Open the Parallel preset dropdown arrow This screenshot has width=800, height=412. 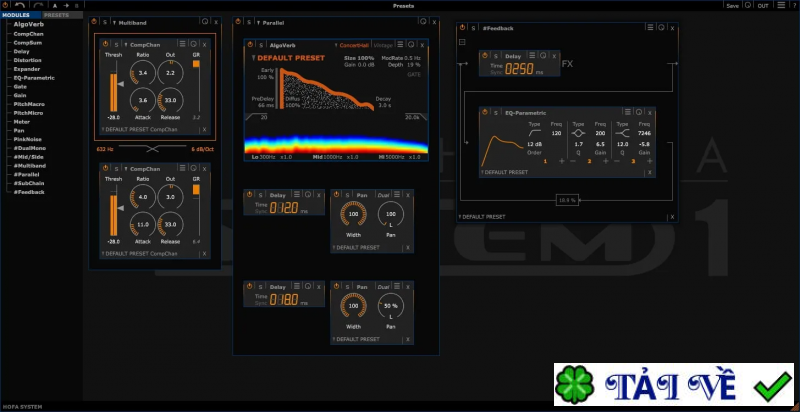coord(259,22)
